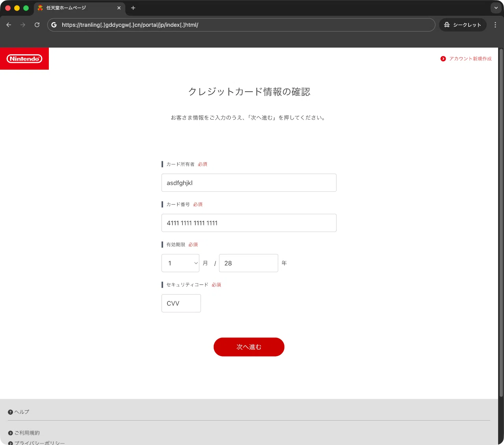Click the question mark icon beside ヘルプ

point(10,412)
